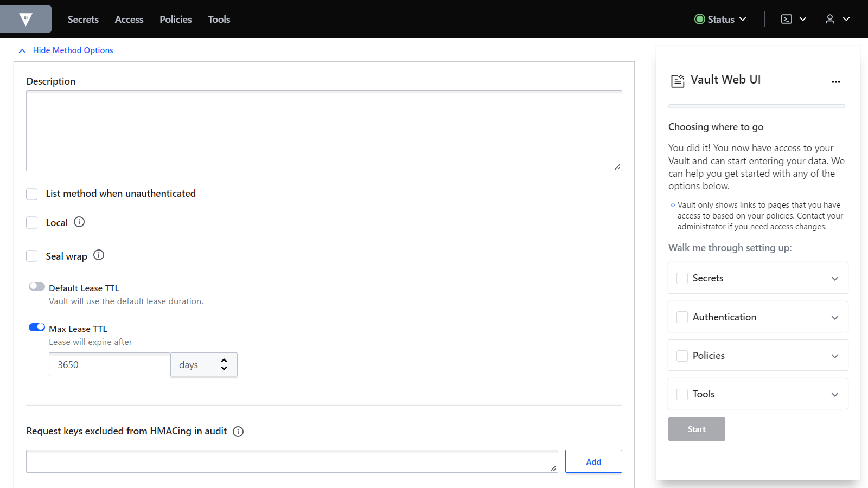The height and width of the screenshot is (488, 868).
Task: Toggle the Default Lease TTL switch
Action: tap(37, 287)
